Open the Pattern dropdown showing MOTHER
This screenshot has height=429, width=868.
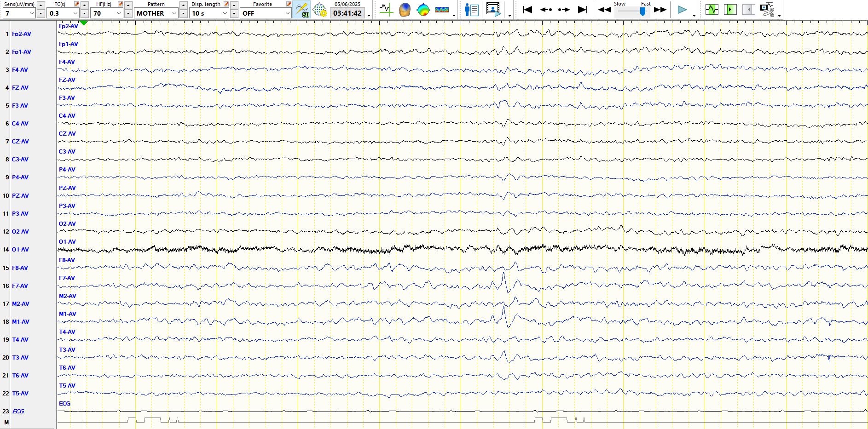tap(156, 13)
